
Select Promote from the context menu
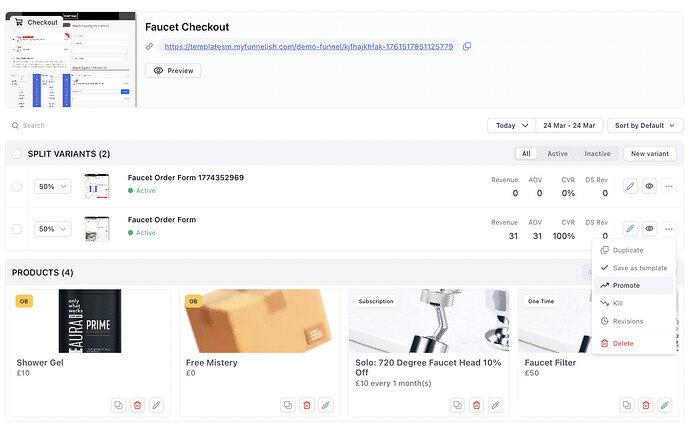click(x=626, y=285)
